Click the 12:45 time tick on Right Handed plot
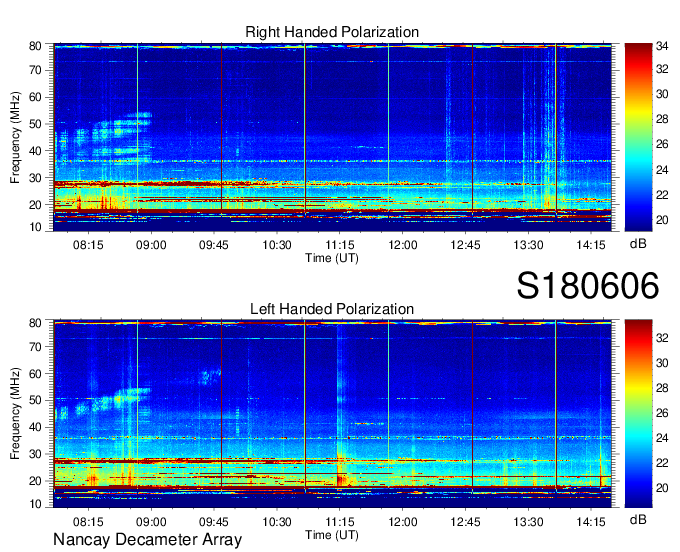Screen dimensions: 680x552 (x=465, y=245)
